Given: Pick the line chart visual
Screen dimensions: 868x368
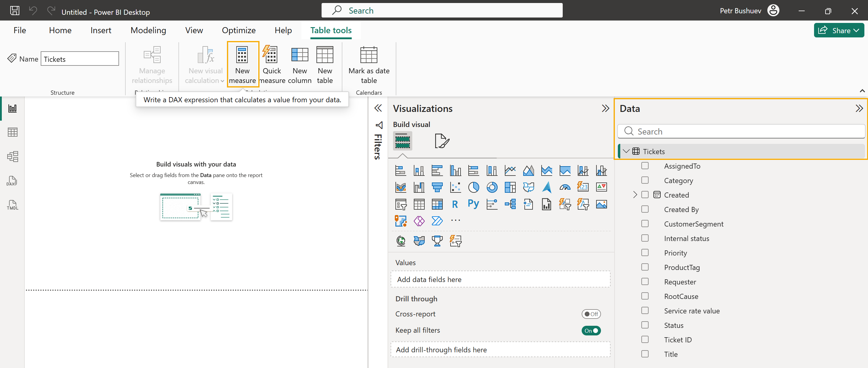Looking at the screenshot, I should click(x=510, y=171).
